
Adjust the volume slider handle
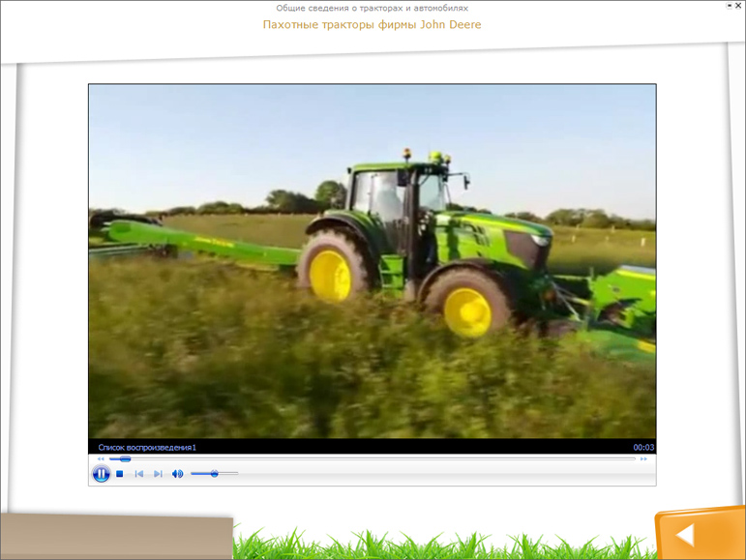pos(215,474)
